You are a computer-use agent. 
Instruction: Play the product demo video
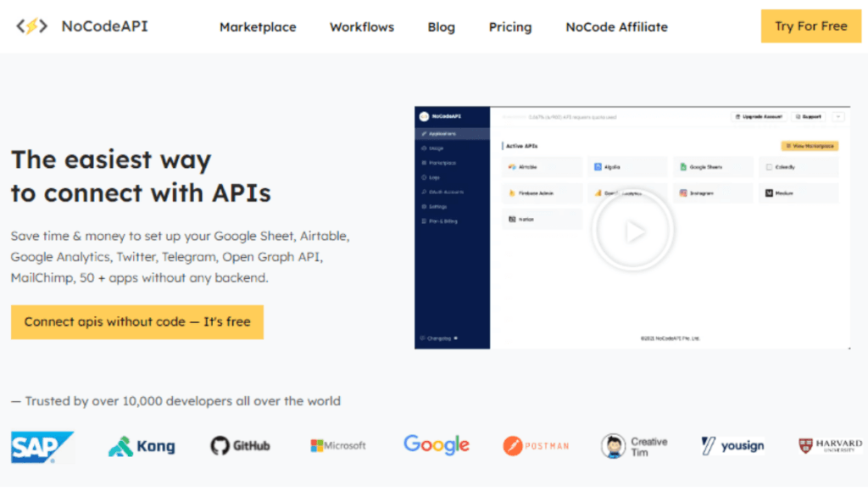click(632, 229)
